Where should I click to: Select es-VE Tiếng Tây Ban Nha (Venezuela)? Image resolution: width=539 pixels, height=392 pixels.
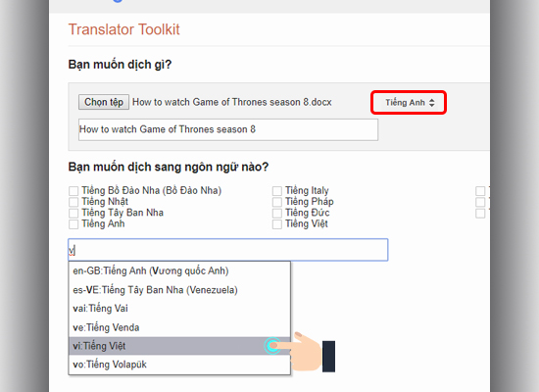tap(179, 290)
